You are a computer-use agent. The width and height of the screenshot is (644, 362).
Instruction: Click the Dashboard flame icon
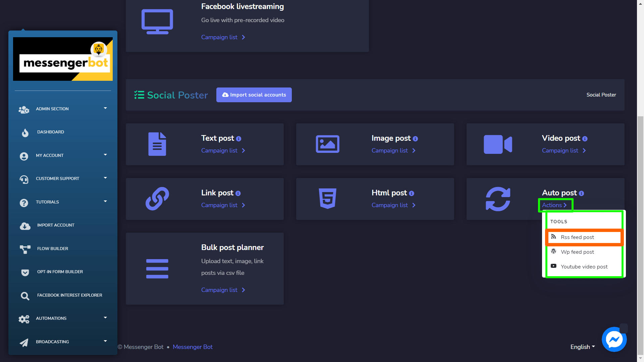click(x=25, y=133)
